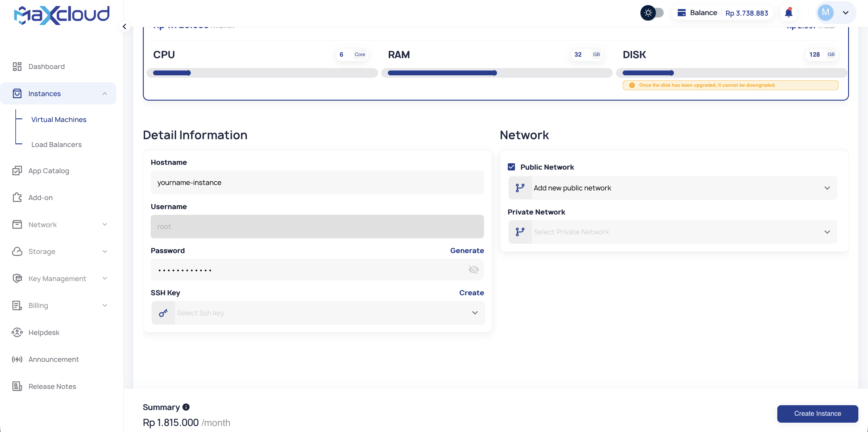
Task: Click the RAM slider handle
Action: pyautogui.click(x=494, y=73)
